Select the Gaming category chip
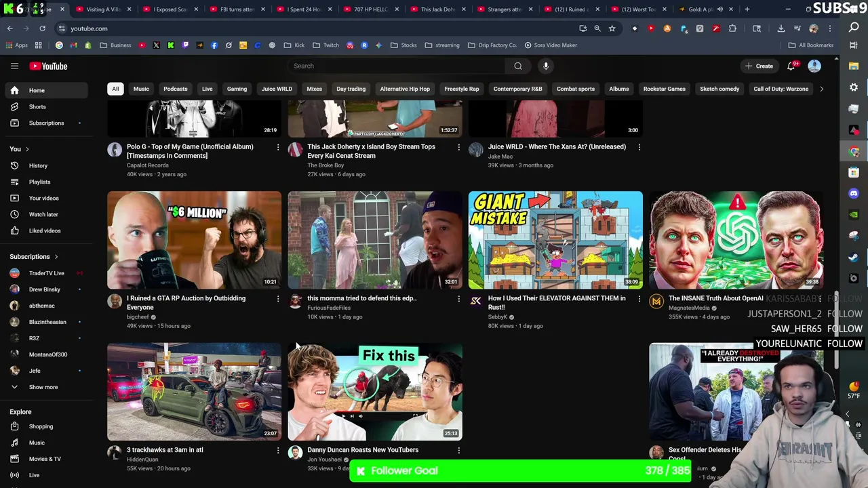The width and height of the screenshot is (868, 488). coord(237,89)
